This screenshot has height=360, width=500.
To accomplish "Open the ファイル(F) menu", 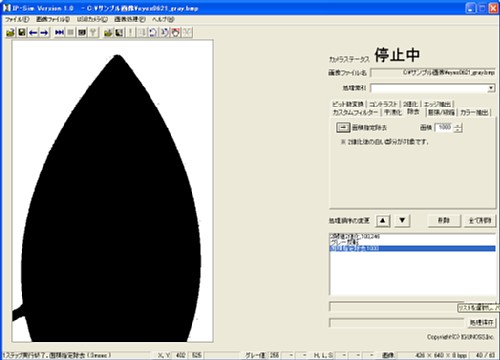I will pyautogui.click(x=17, y=19).
